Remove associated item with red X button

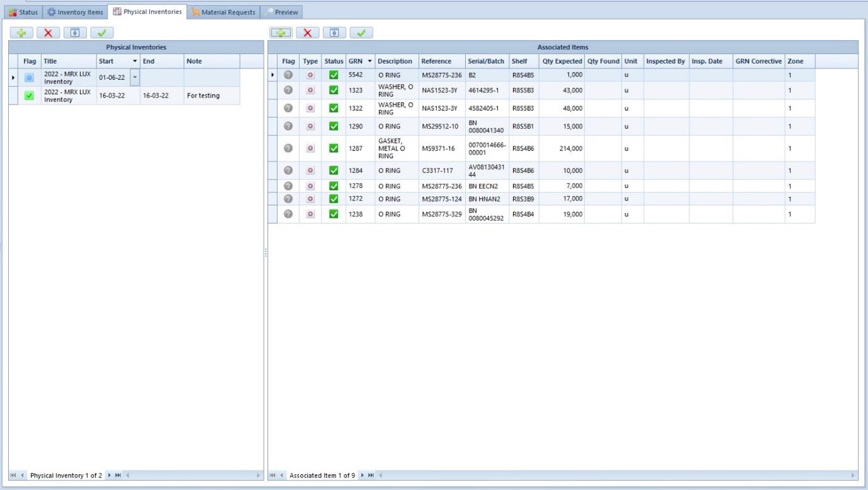pos(308,33)
